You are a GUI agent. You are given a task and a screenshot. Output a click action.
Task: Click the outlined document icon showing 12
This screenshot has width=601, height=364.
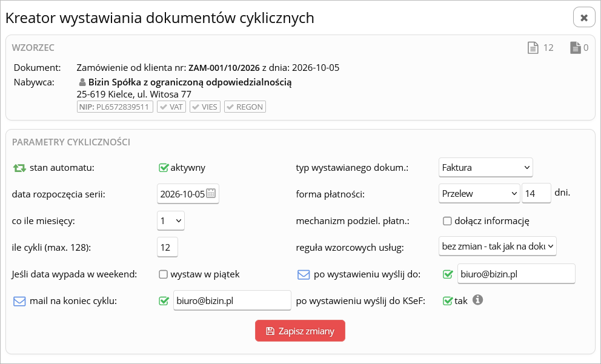point(533,48)
